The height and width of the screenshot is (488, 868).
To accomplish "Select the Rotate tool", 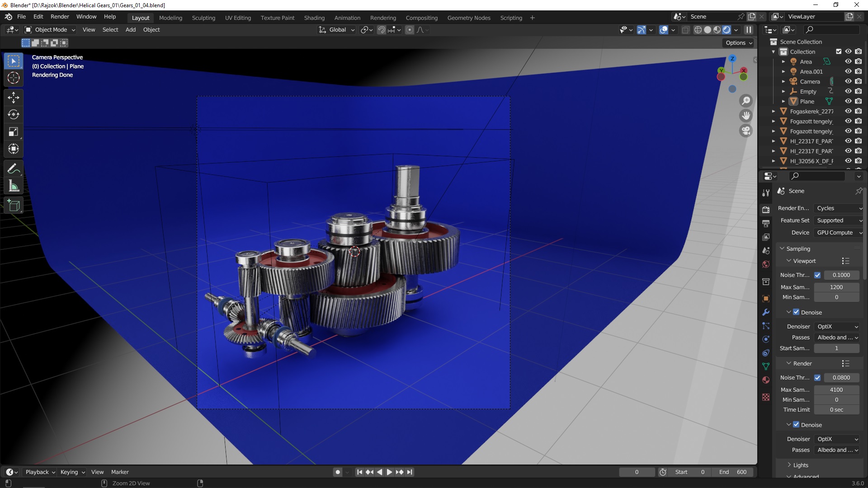I will 14,114.
